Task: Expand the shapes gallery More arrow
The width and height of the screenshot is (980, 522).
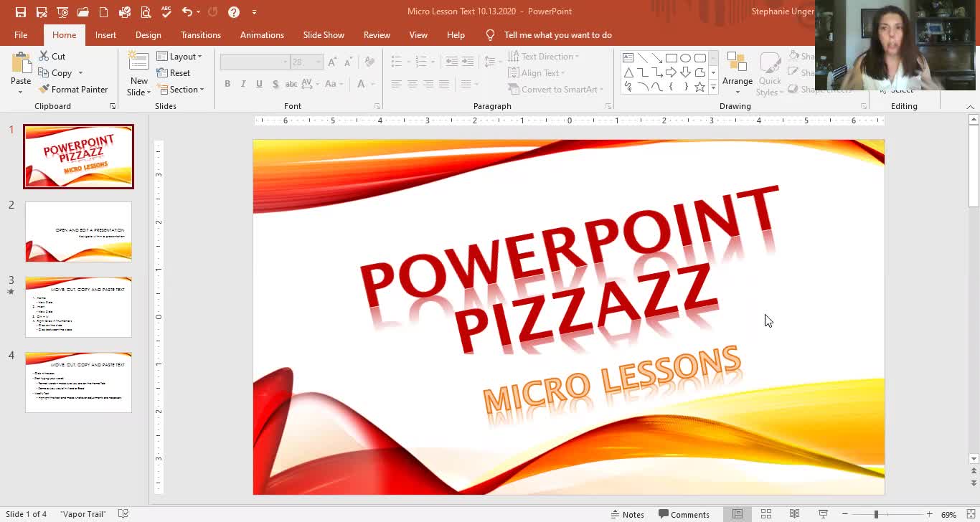Action: pos(713,87)
